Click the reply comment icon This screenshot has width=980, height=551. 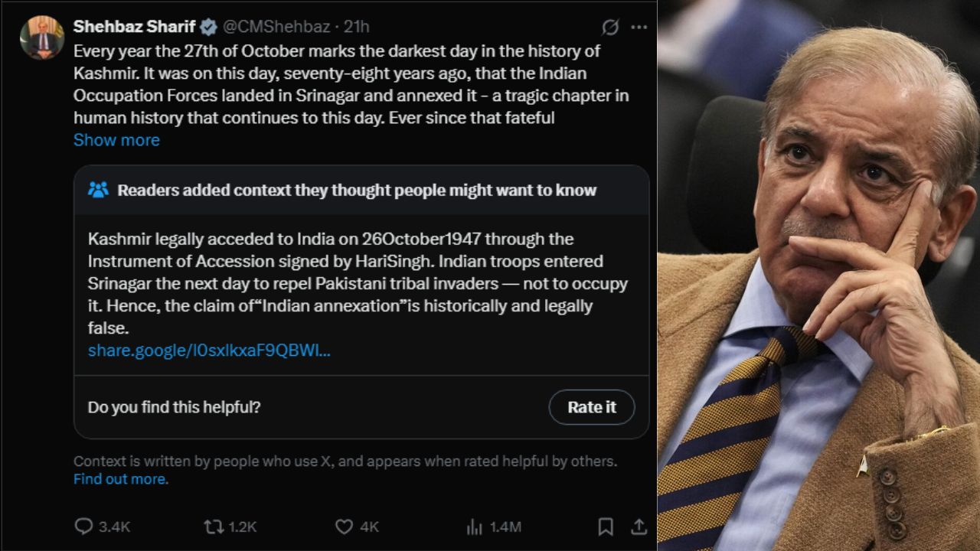[83, 527]
